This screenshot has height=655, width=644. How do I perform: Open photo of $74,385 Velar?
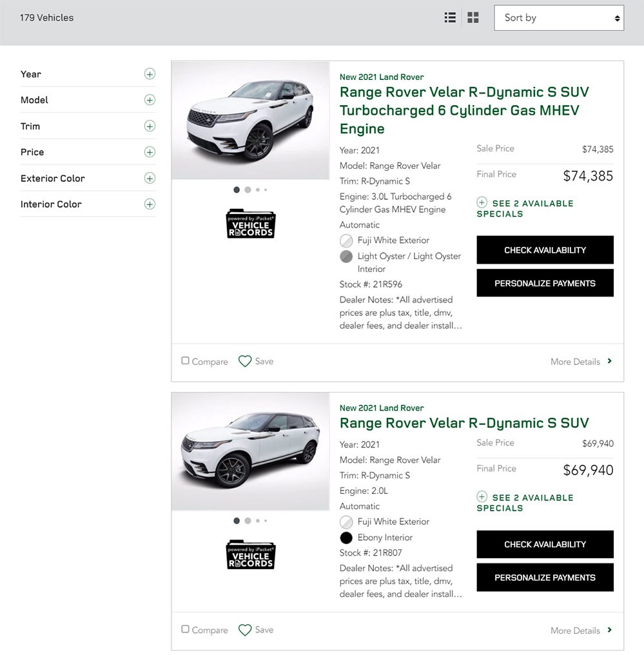click(251, 121)
